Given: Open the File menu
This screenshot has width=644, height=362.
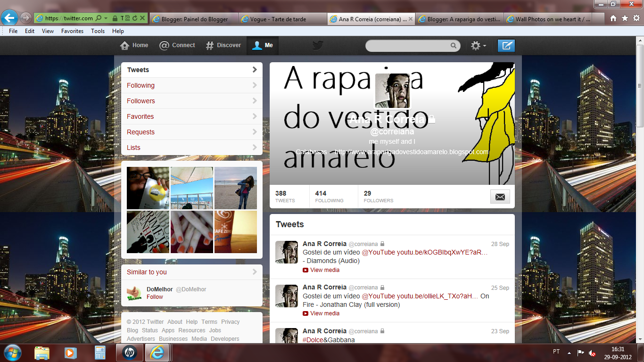Looking at the screenshot, I should (x=13, y=31).
